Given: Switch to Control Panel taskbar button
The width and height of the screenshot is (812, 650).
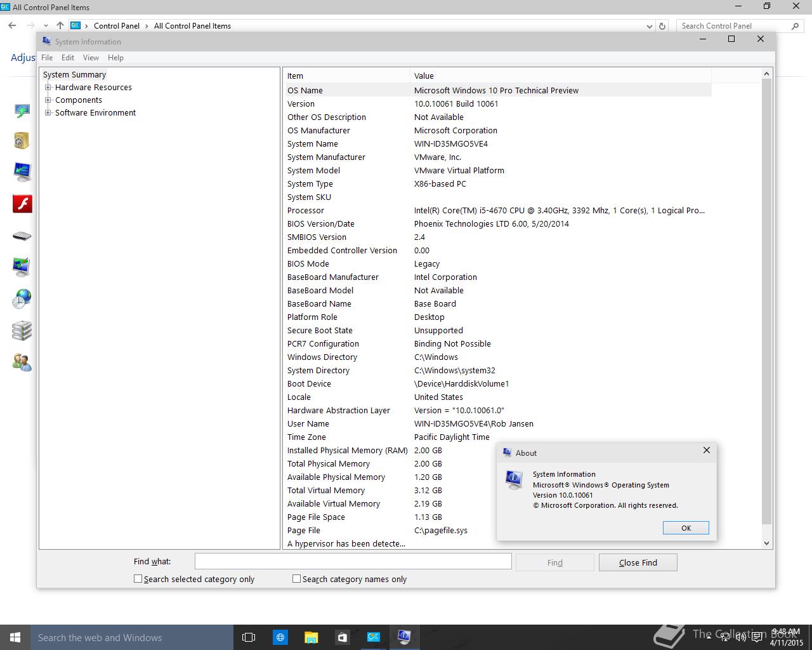Looking at the screenshot, I should coord(373,637).
